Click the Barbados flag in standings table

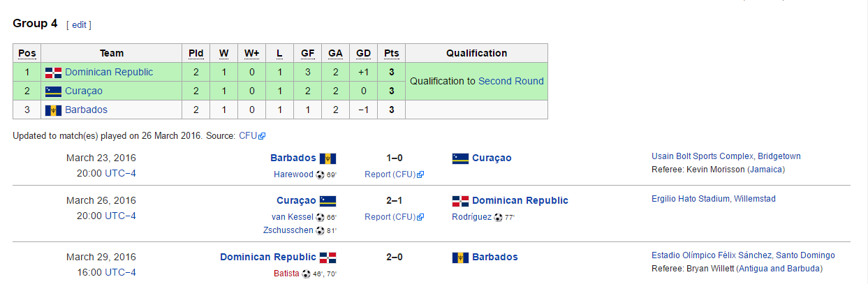tap(53, 110)
